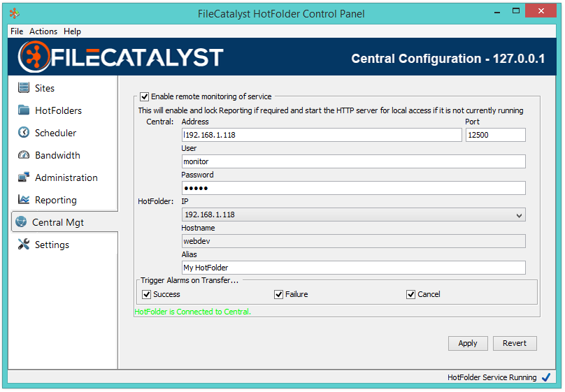Open HotFolders via its folder icon

(x=24, y=110)
